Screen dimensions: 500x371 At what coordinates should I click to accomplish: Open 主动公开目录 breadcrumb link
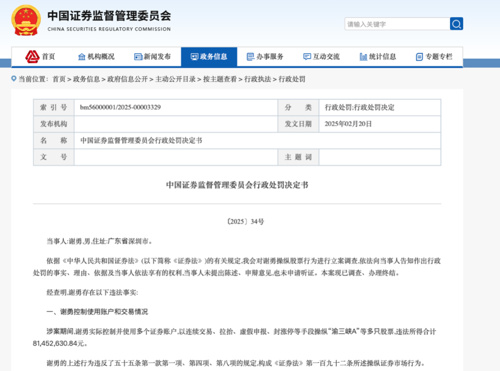click(x=176, y=79)
